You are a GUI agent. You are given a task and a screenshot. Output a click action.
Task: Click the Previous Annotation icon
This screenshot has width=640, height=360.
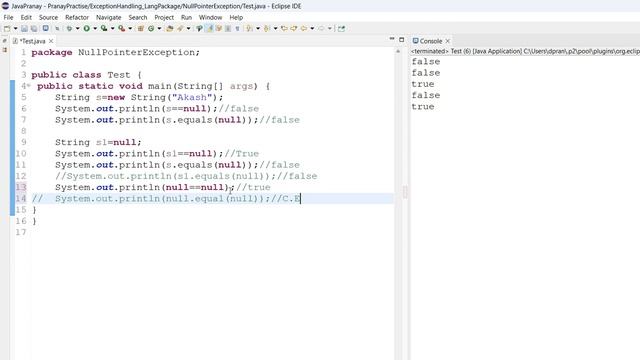[x=267, y=29]
